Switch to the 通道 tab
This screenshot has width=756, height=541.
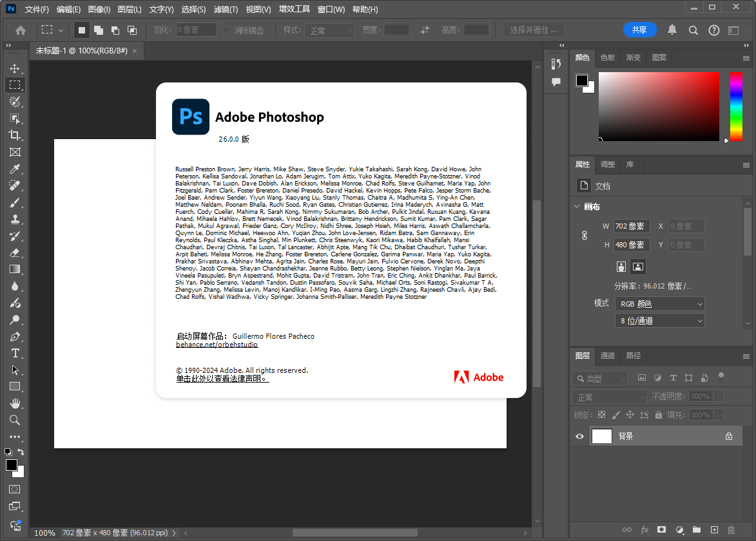tap(606, 356)
